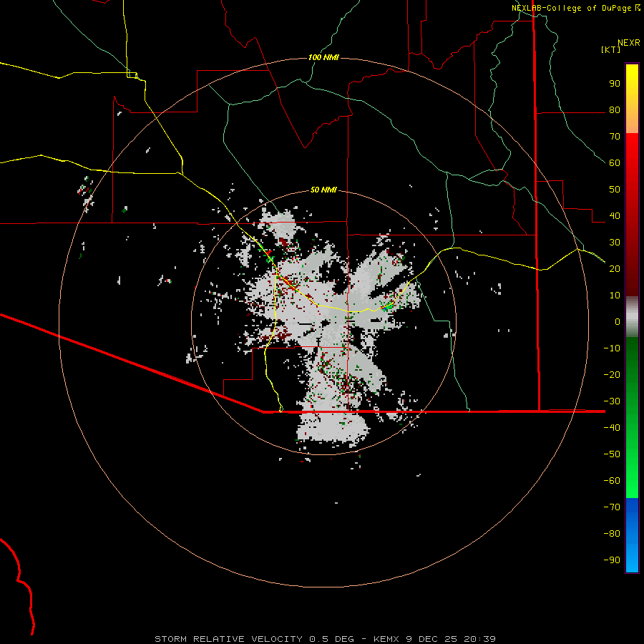Click the -30 knot scale label
The image size is (644, 644).
point(612,401)
